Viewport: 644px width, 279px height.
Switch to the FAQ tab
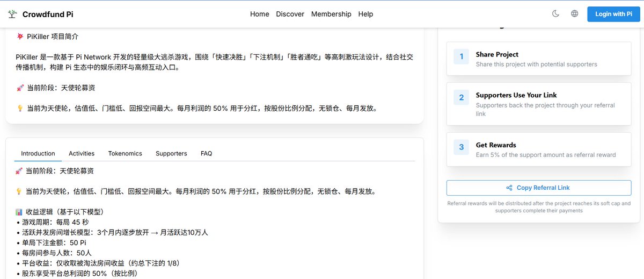pos(207,153)
